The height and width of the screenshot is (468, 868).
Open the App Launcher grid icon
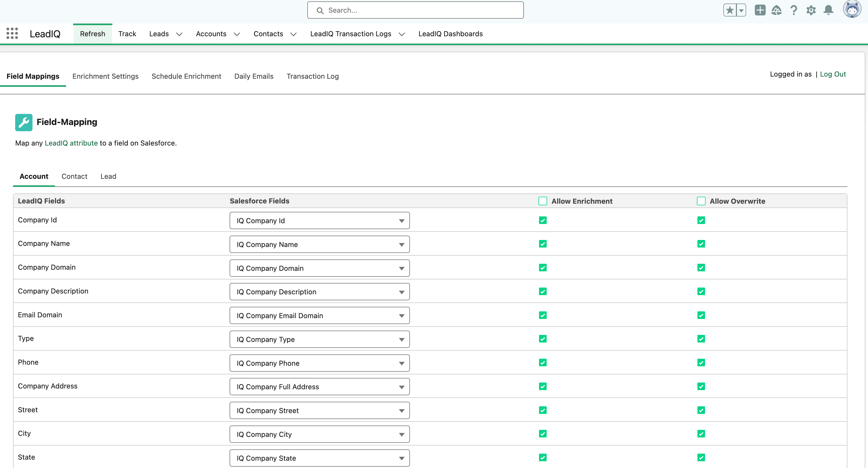point(12,33)
